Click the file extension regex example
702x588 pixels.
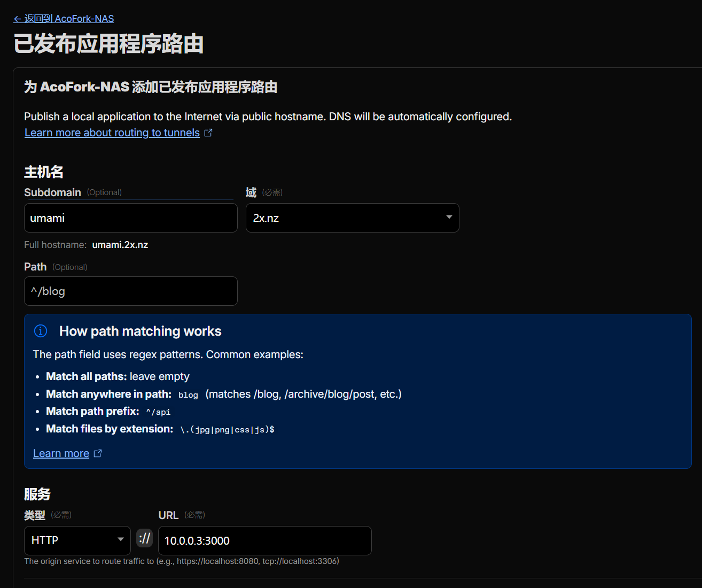coord(227,430)
